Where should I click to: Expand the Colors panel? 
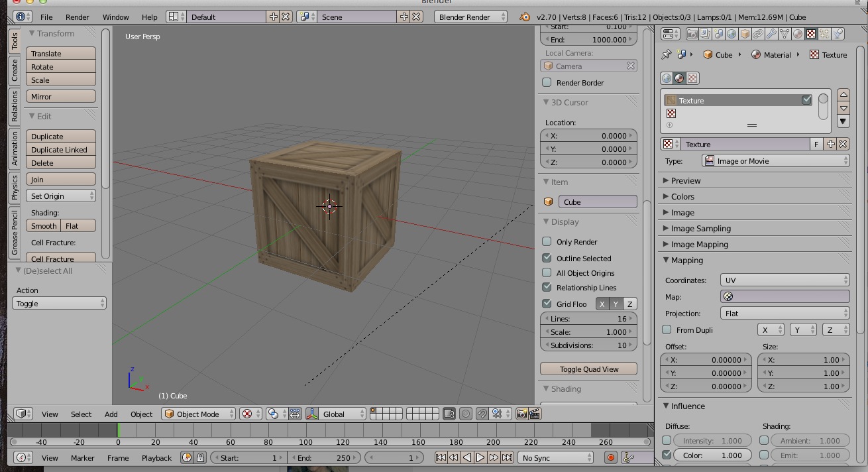[682, 196]
